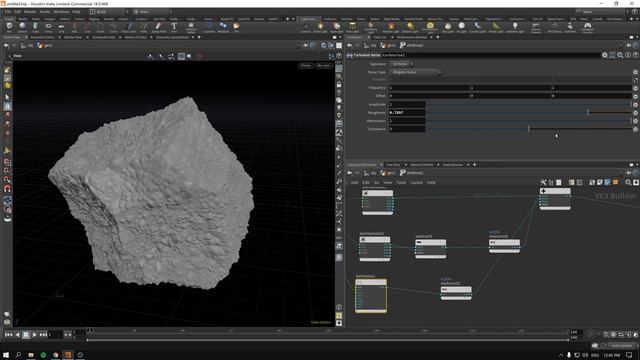Switch to Performance Monitor tab
Viewport: 640px width, 360px height.
412,37
